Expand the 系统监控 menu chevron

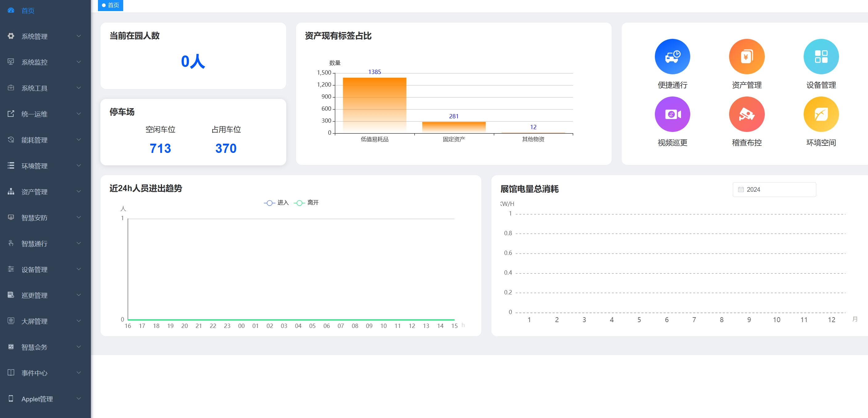pos(79,62)
